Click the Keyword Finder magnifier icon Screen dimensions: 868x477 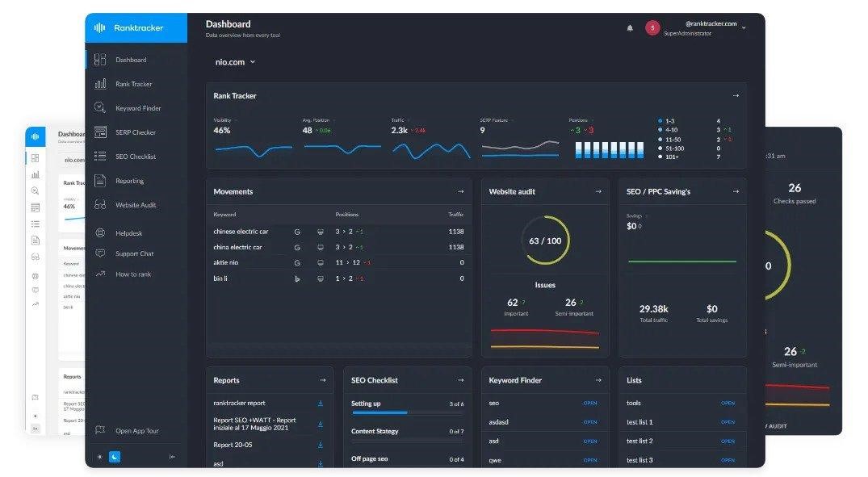(x=100, y=107)
